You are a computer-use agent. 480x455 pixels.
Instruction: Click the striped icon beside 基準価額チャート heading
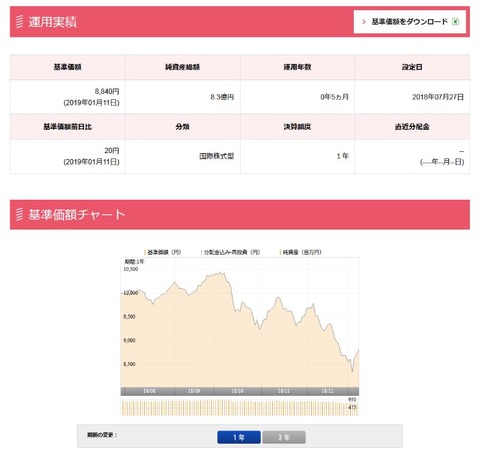[x=20, y=214]
